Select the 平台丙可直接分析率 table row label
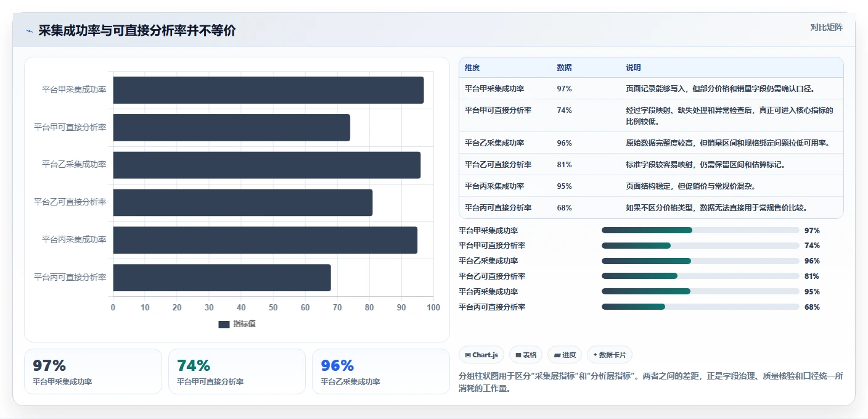The width and height of the screenshot is (868, 419). pos(498,208)
